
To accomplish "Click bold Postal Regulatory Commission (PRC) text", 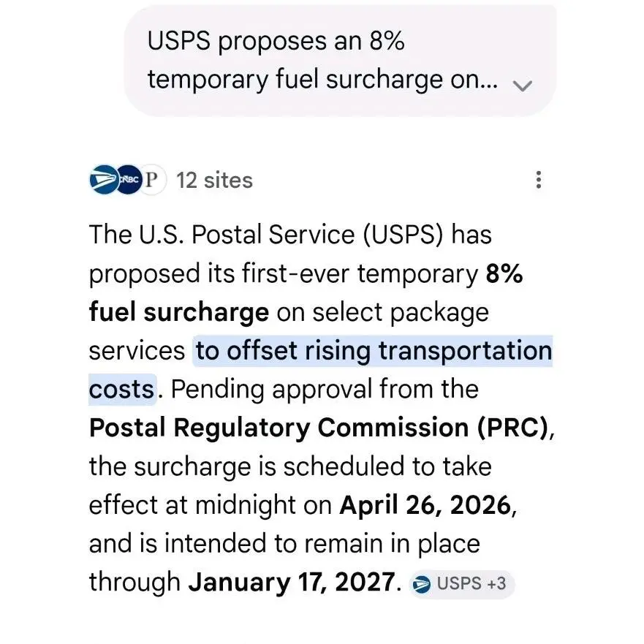I will pyautogui.click(x=319, y=428).
